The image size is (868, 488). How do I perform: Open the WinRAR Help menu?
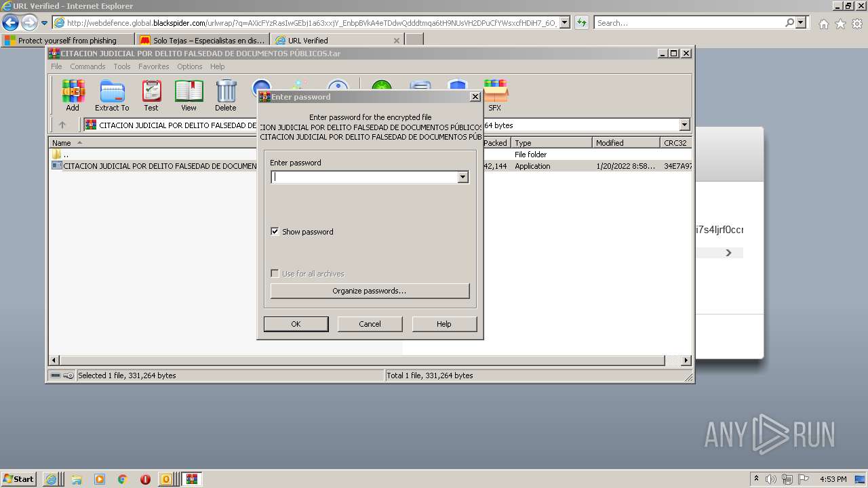pyautogui.click(x=217, y=66)
